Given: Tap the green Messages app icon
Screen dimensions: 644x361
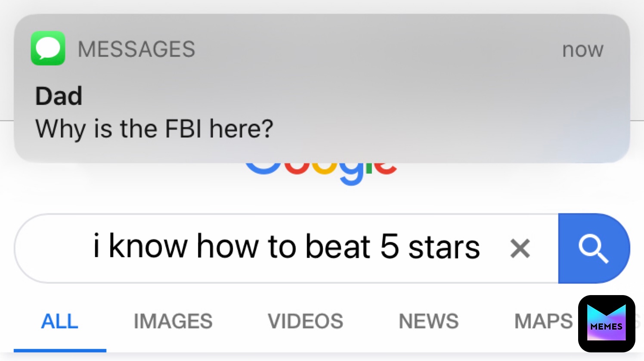Looking at the screenshot, I should [48, 48].
